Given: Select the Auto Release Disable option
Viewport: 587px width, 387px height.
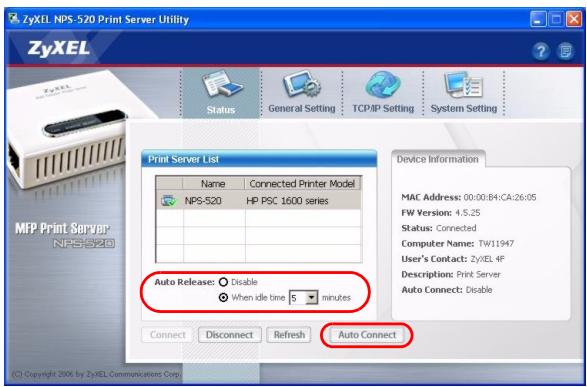Looking at the screenshot, I should tap(223, 282).
